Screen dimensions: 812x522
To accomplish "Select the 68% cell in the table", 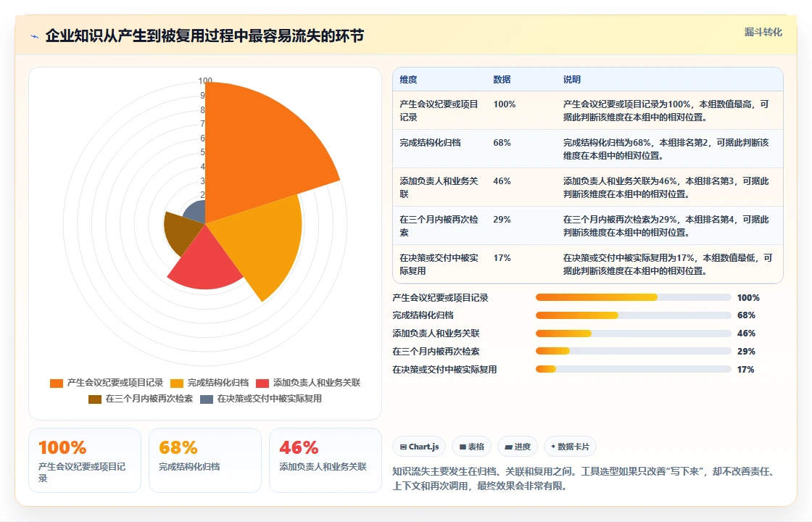I will coord(502,142).
